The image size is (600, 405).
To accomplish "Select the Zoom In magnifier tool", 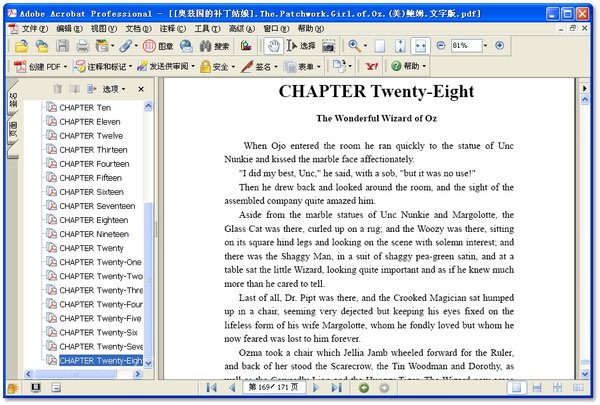I will (x=354, y=46).
